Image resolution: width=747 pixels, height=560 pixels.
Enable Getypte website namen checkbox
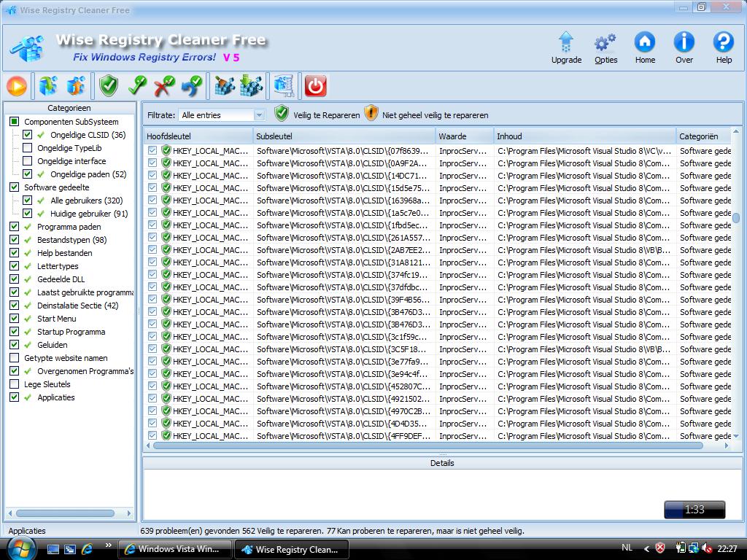click(x=15, y=357)
